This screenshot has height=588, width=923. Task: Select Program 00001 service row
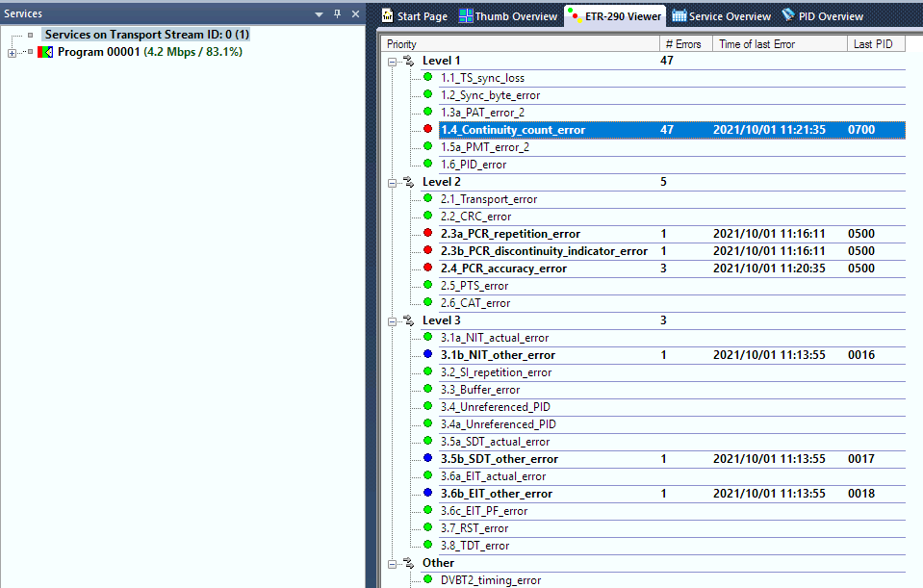(149, 52)
